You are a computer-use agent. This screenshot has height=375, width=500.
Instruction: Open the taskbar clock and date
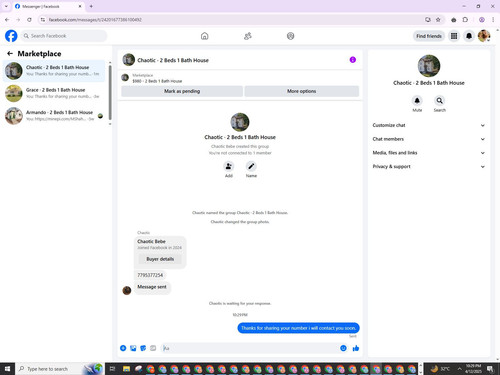pyautogui.click(x=473, y=369)
